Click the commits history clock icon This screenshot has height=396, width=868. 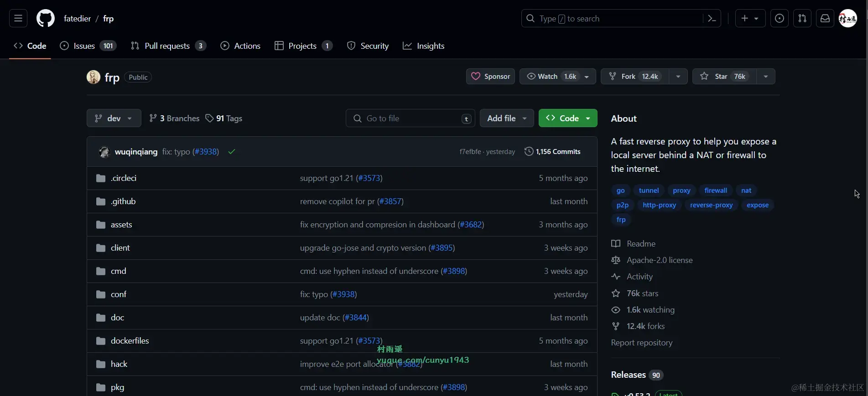[x=529, y=151]
